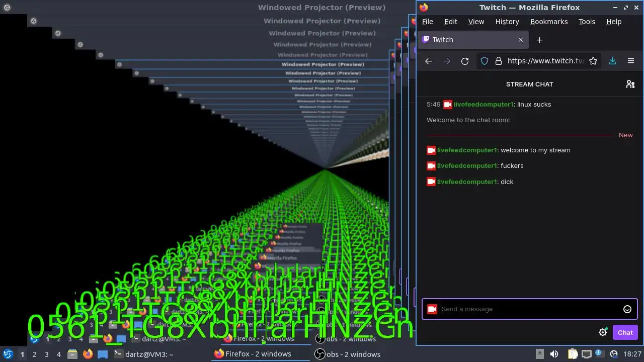
Task: Click the Firefox back arrow
Action: tap(429, 61)
